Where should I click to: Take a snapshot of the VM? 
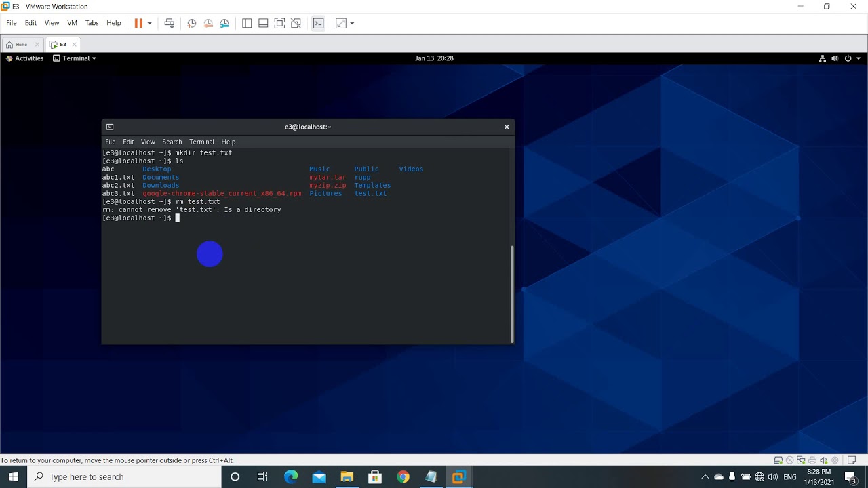pyautogui.click(x=192, y=23)
